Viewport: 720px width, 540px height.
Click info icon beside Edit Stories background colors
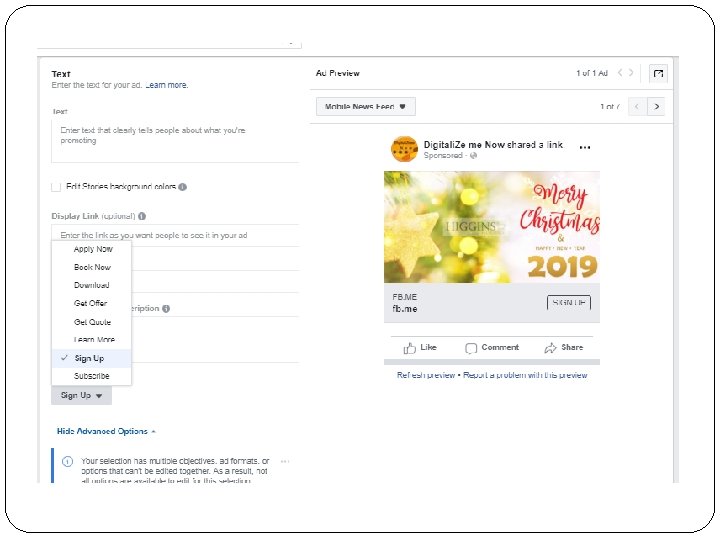point(183,187)
